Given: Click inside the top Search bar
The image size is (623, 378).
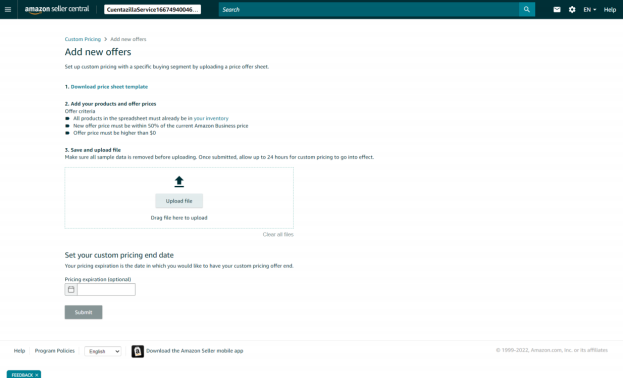Looking at the screenshot, I should (x=369, y=10).
